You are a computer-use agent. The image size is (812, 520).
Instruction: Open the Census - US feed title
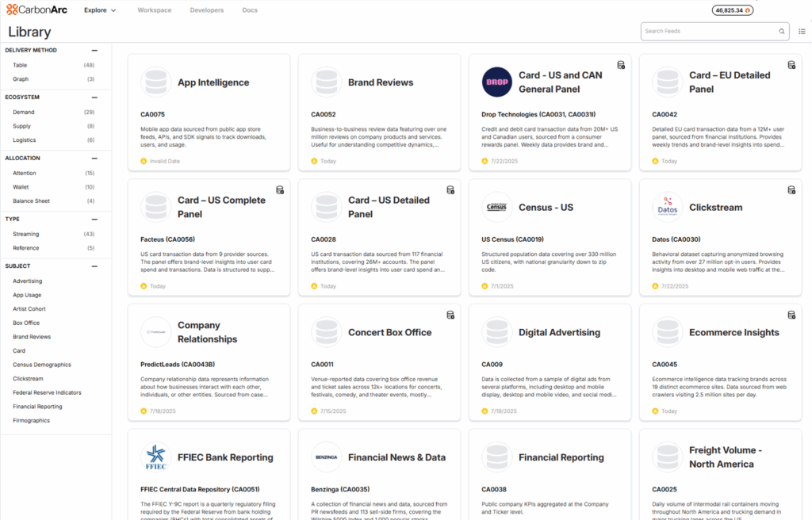tap(546, 208)
